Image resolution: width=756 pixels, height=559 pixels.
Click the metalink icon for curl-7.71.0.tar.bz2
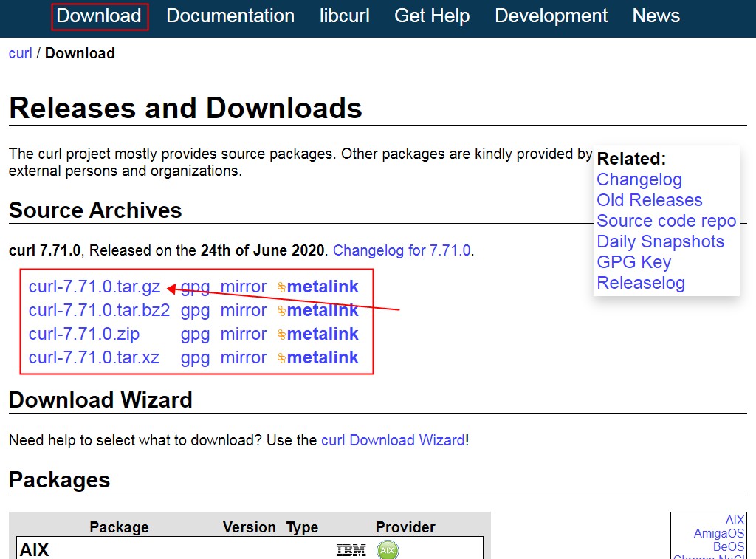tap(283, 310)
